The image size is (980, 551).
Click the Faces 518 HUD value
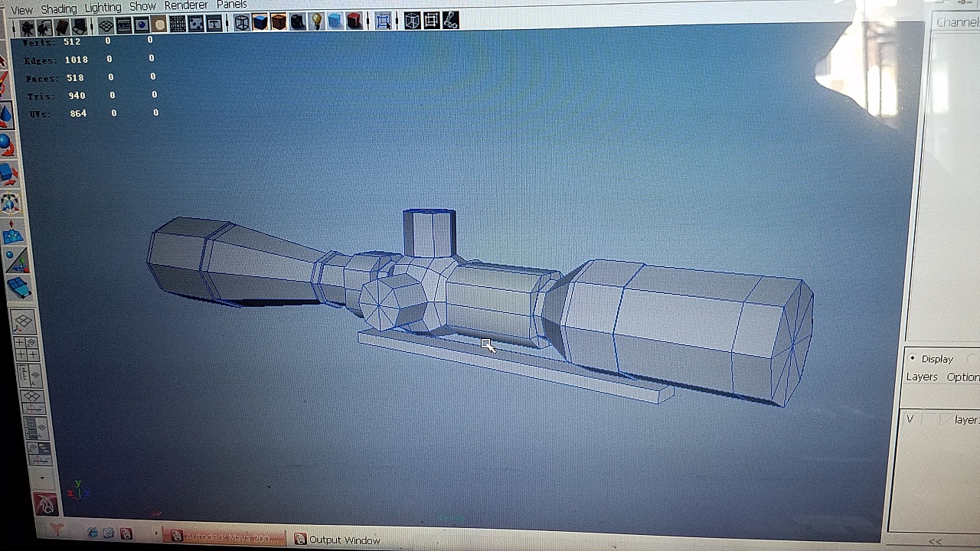coord(75,77)
